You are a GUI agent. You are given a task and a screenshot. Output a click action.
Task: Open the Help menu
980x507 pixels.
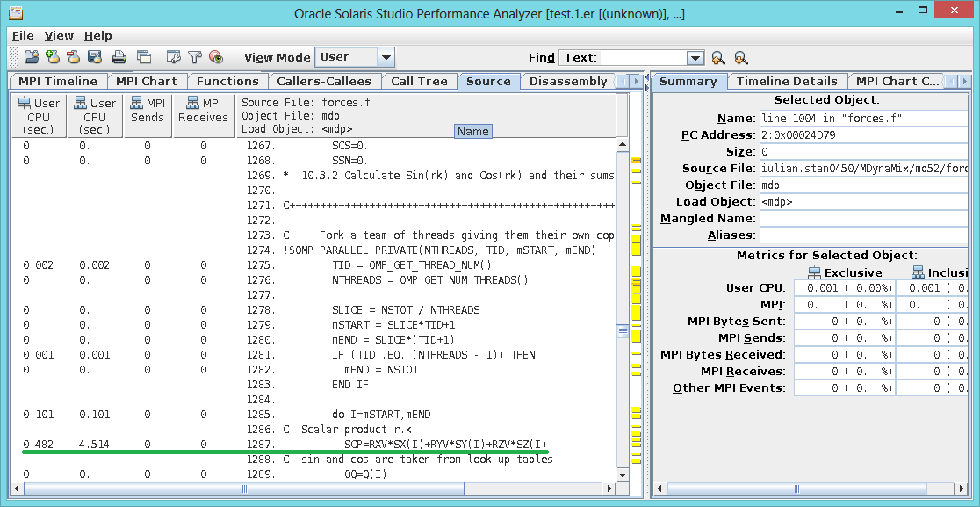(98, 36)
